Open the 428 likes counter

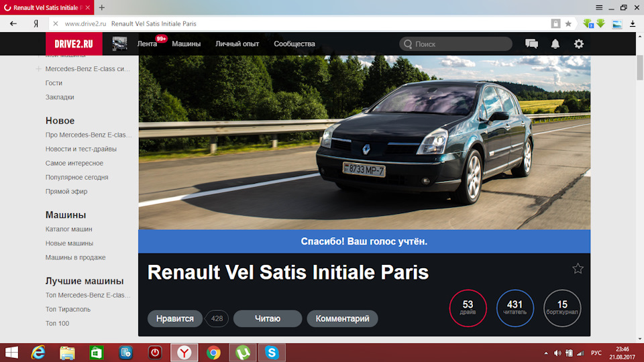point(217,318)
